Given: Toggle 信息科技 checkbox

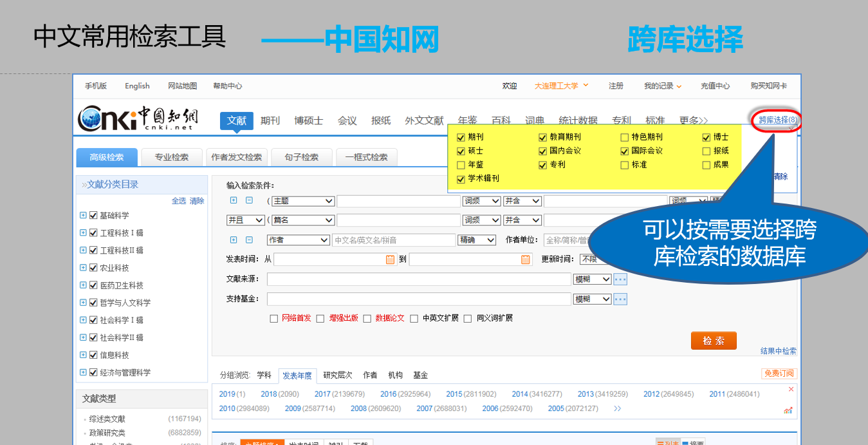Looking at the screenshot, I should pyautogui.click(x=93, y=355).
